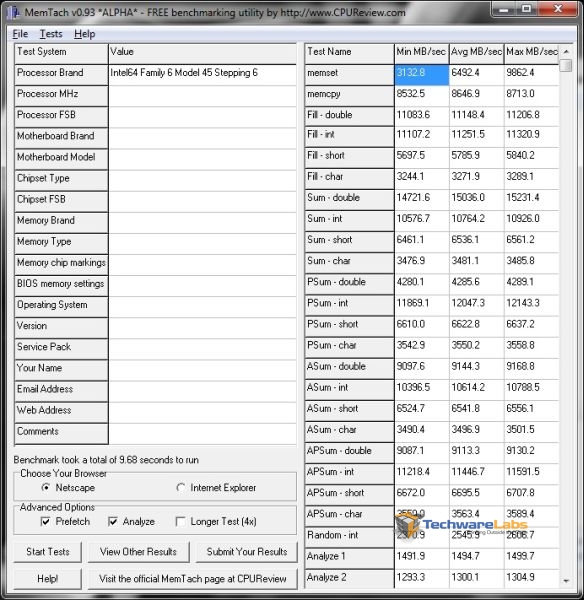
Task: Click the Email Address value field
Action: click(x=202, y=391)
